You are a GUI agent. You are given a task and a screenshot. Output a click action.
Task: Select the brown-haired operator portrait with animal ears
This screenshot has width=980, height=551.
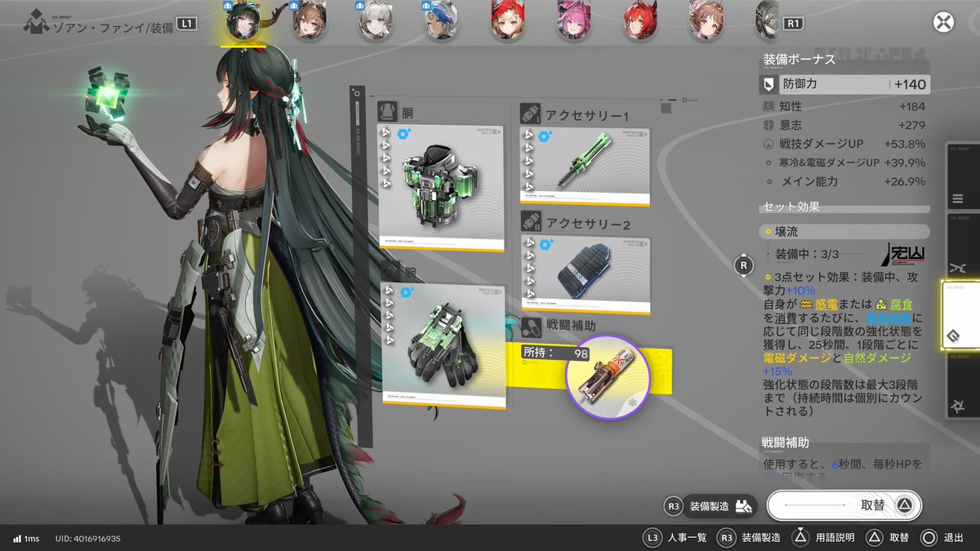tap(309, 22)
